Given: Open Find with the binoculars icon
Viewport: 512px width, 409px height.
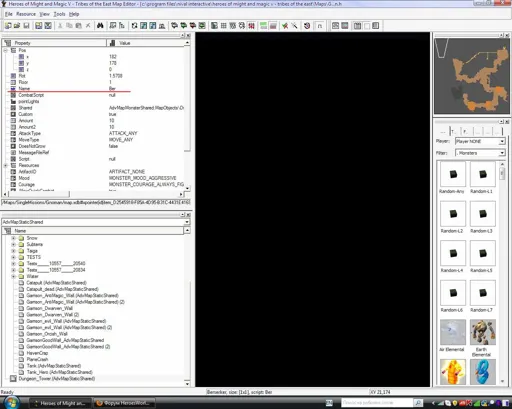Looking at the screenshot, I should [x=100, y=26].
